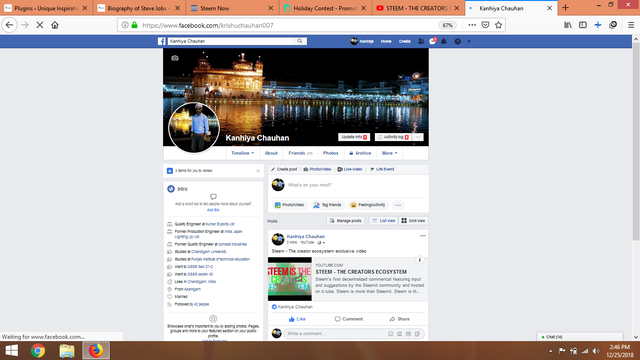Viewport: 640px width, 360px height.
Task: Open Messenger notifications icon
Action: point(432,41)
